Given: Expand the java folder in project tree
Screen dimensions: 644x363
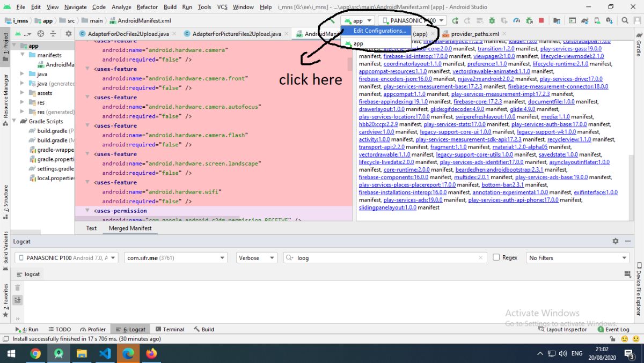Looking at the screenshot, I should [x=23, y=74].
